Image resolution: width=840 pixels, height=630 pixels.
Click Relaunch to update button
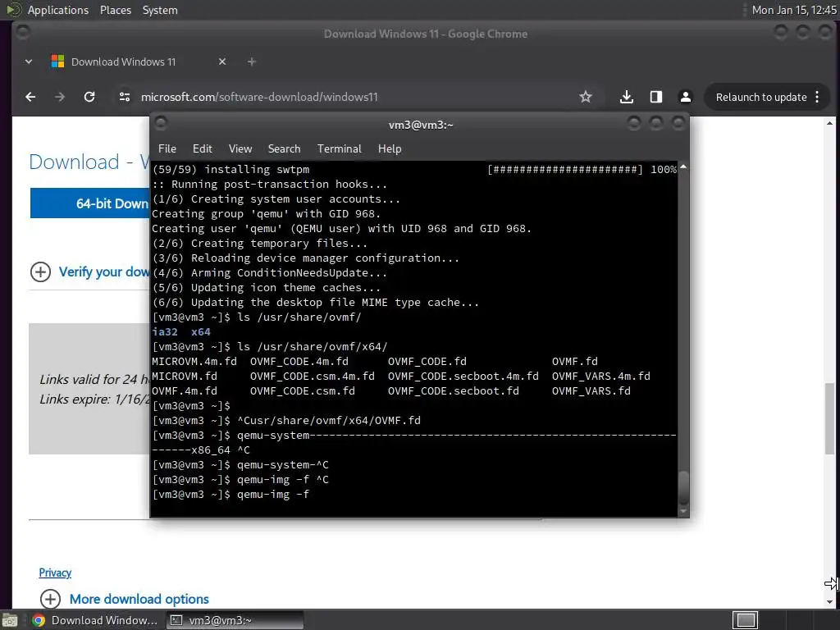coord(760,97)
